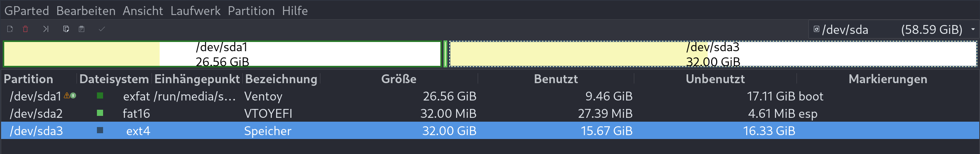This screenshot has height=154, width=980.
Task: Sort by the Größe column header
Action: point(399,79)
